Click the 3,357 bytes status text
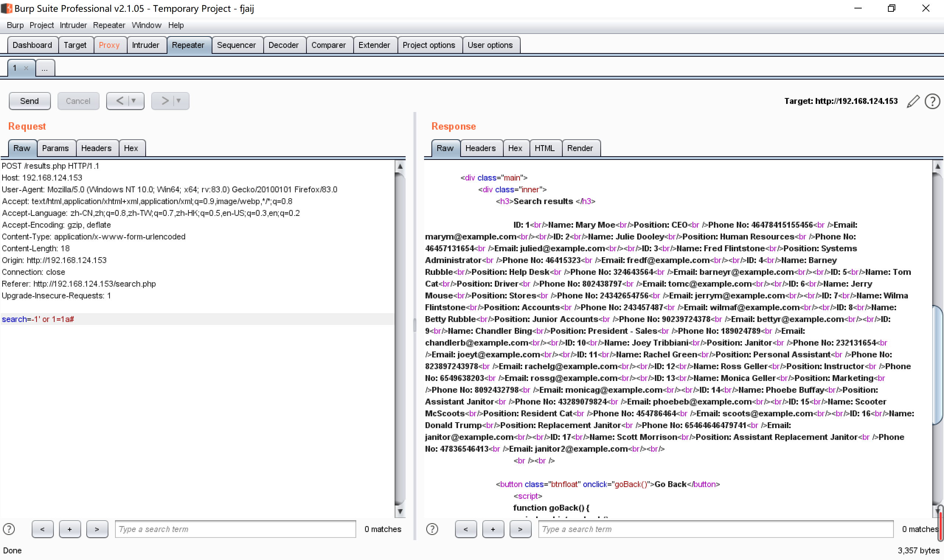Screen dimensions: 944x560 pos(918,550)
